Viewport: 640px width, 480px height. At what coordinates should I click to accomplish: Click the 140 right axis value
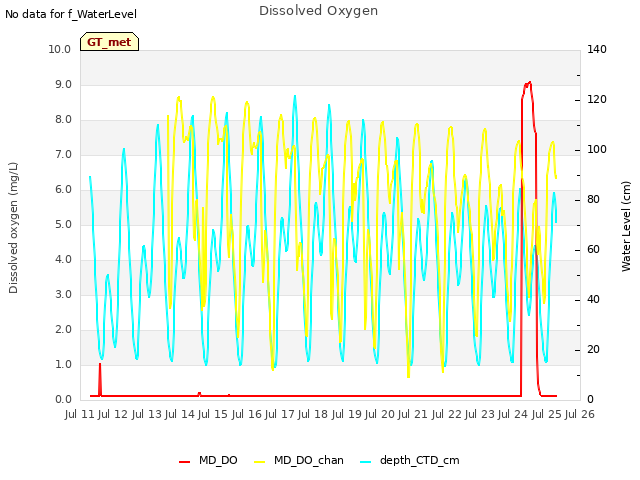pyautogui.click(x=597, y=49)
